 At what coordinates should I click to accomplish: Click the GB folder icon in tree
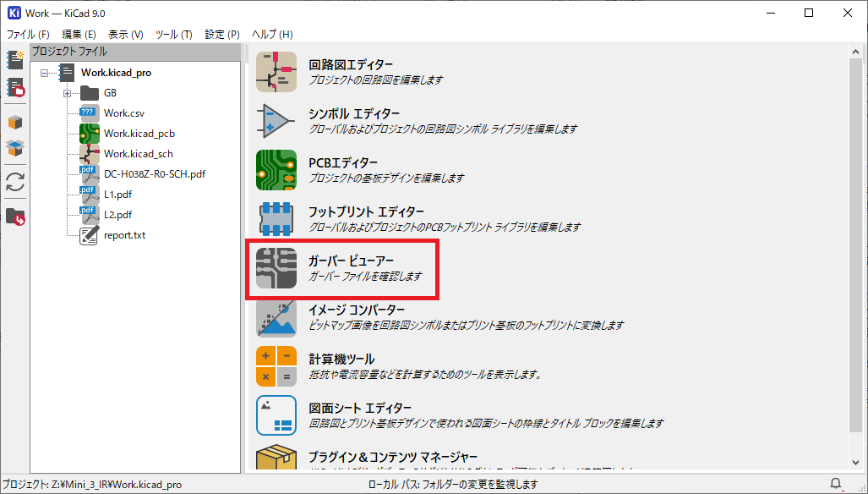click(89, 93)
